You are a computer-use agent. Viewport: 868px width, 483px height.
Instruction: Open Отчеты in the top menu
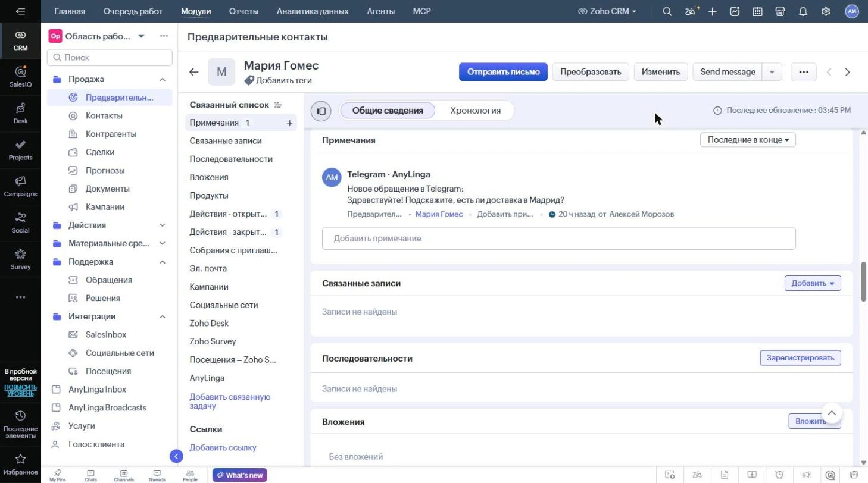pyautogui.click(x=243, y=11)
